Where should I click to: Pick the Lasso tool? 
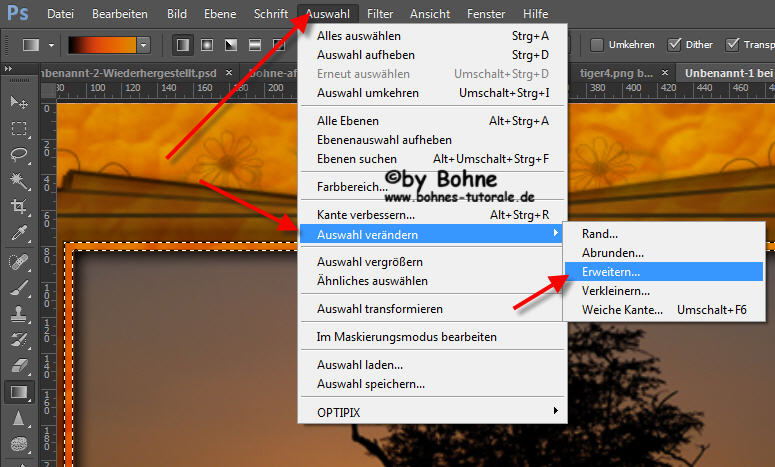click(x=18, y=155)
